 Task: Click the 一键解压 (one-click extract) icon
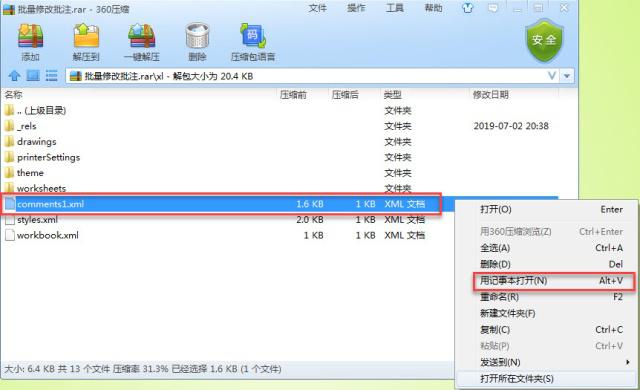pos(141,36)
